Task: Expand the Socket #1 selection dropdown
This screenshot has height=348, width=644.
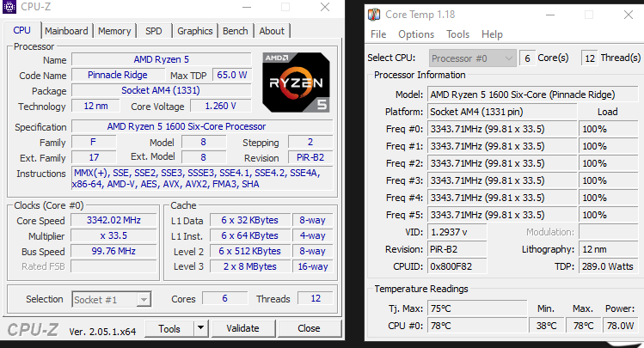Action: (111, 300)
